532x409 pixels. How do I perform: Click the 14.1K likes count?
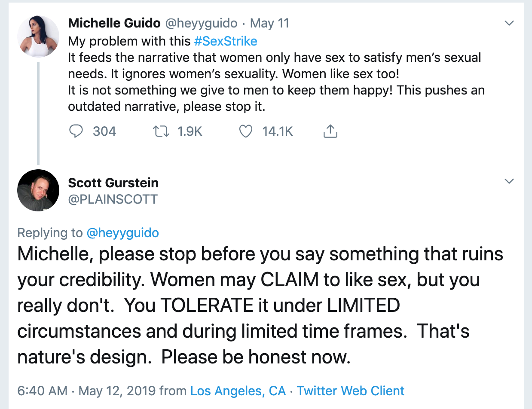coord(278,131)
